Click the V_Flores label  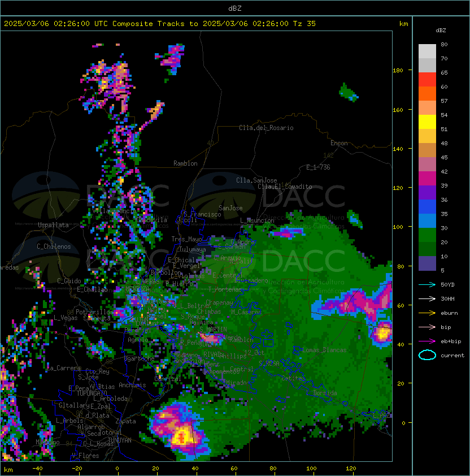pyautogui.click(x=85, y=456)
